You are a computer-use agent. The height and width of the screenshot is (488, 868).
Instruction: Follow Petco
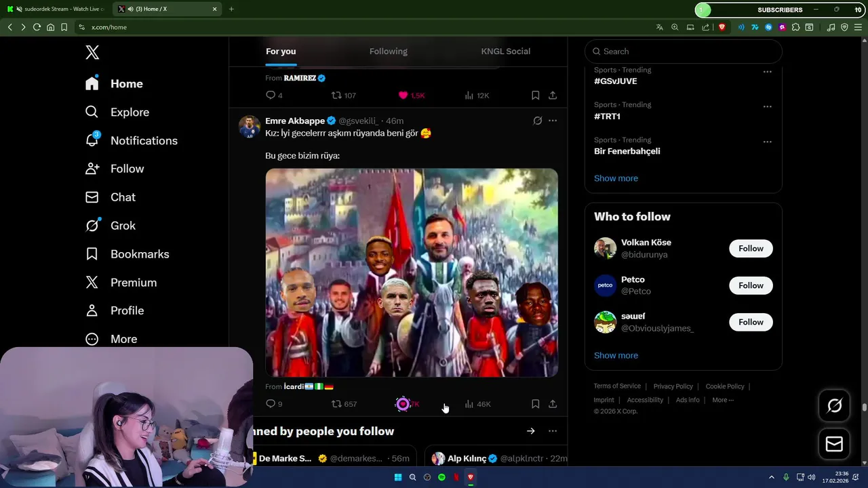pyautogui.click(x=751, y=285)
